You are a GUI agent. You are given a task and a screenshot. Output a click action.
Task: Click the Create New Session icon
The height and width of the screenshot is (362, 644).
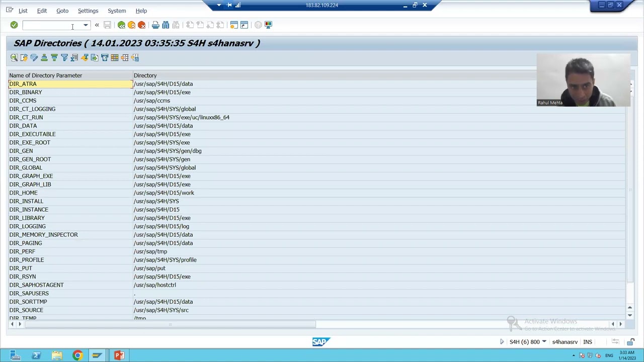(234, 25)
